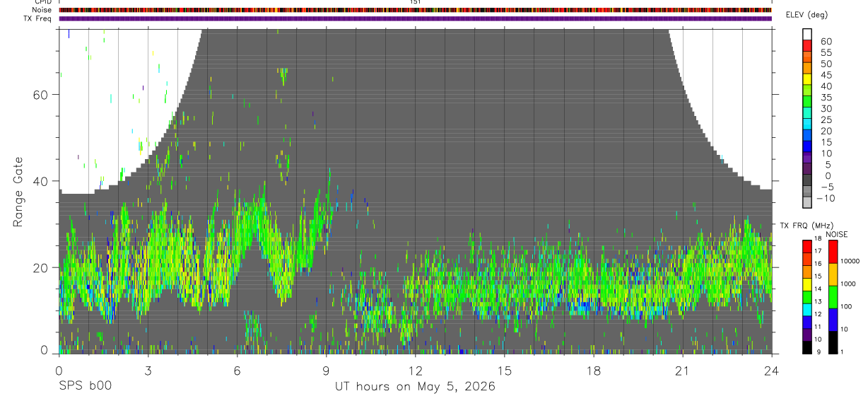Click the x-axis tick label '3'
Screen dimensions: 868x401
click(148, 370)
